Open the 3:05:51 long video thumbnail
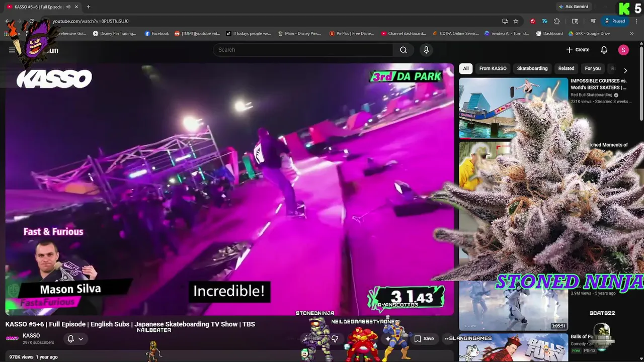 [513, 305]
